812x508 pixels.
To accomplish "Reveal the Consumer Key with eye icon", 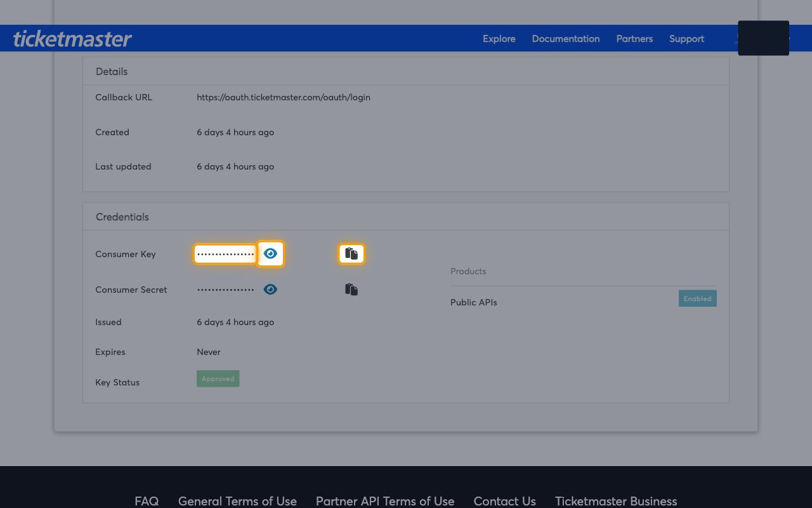I will point(270,254).
